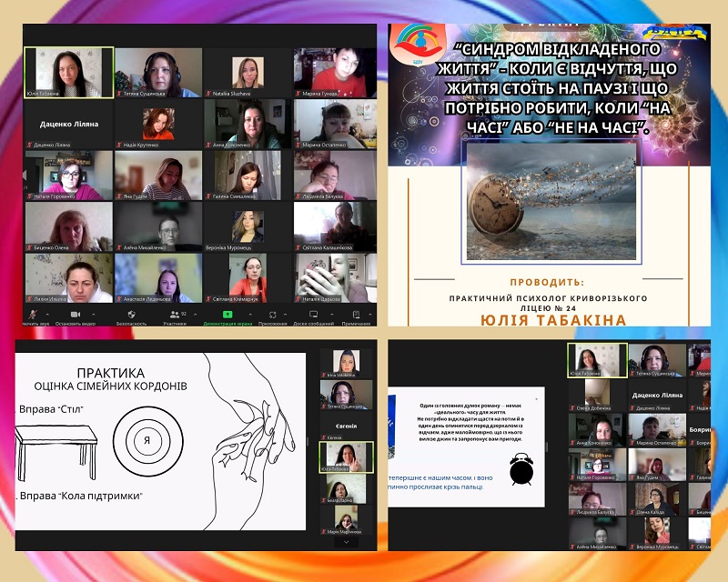Open the Security shield menu
The width and height of the screenshot is (728, 582).
(x=131, y=315)
